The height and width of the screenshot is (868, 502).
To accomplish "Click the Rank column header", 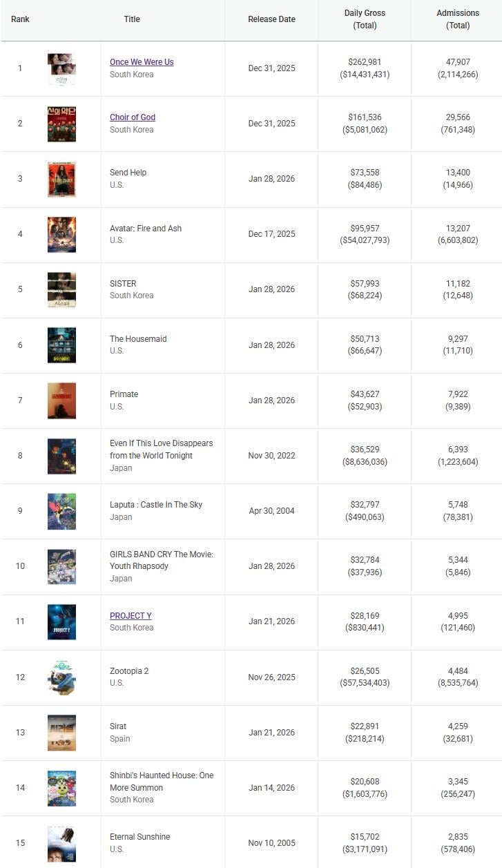I will click(x=20, y=19).
